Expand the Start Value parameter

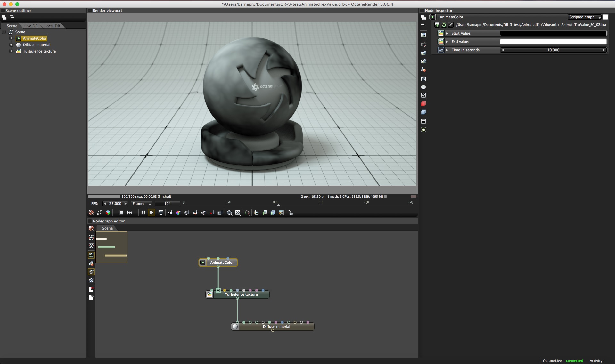pos(447,33)
